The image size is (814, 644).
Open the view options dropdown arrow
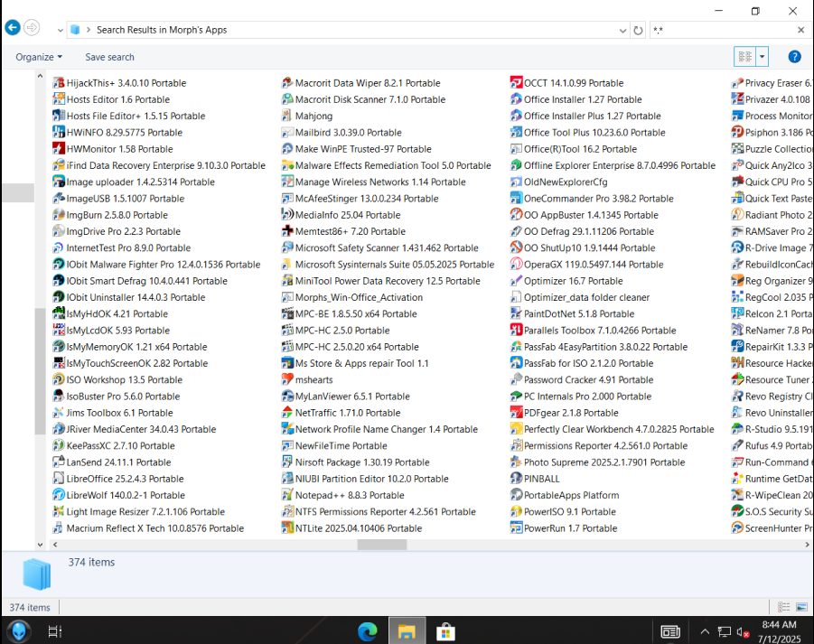point(763,57)
